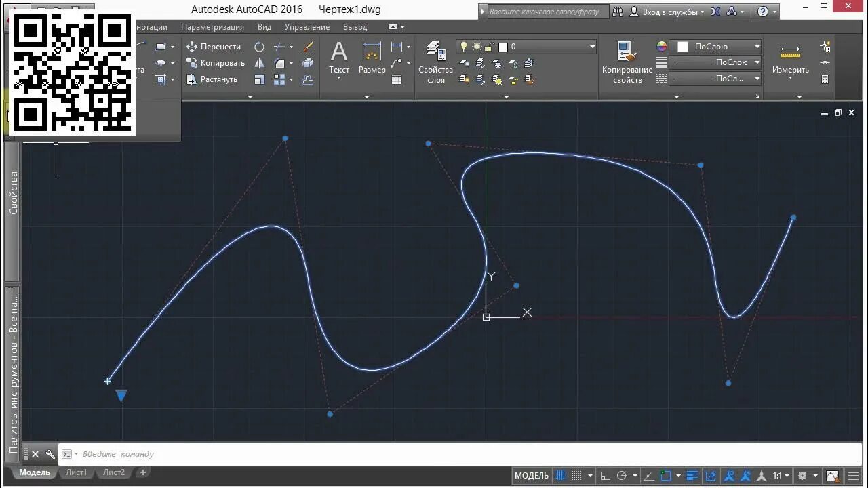Open the Quick Calculator icon
The width and height of the screenshot is (868, 488).
[825, 79]
